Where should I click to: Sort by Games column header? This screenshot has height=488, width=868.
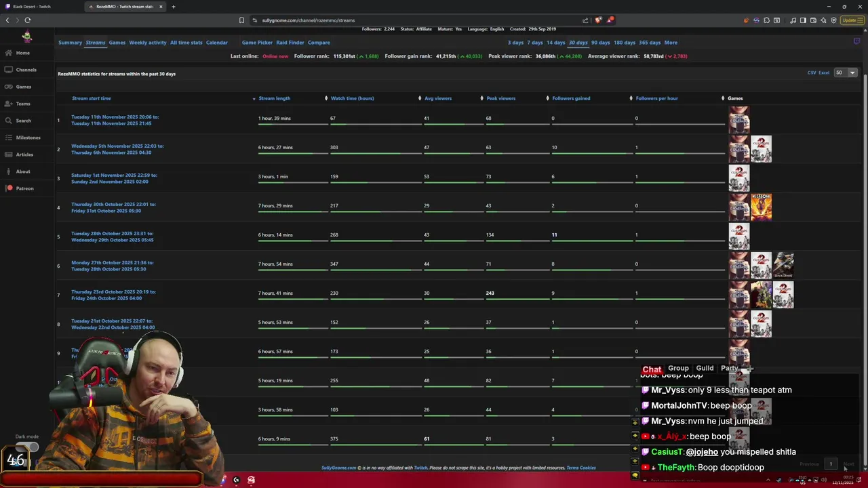coord(734,98)
